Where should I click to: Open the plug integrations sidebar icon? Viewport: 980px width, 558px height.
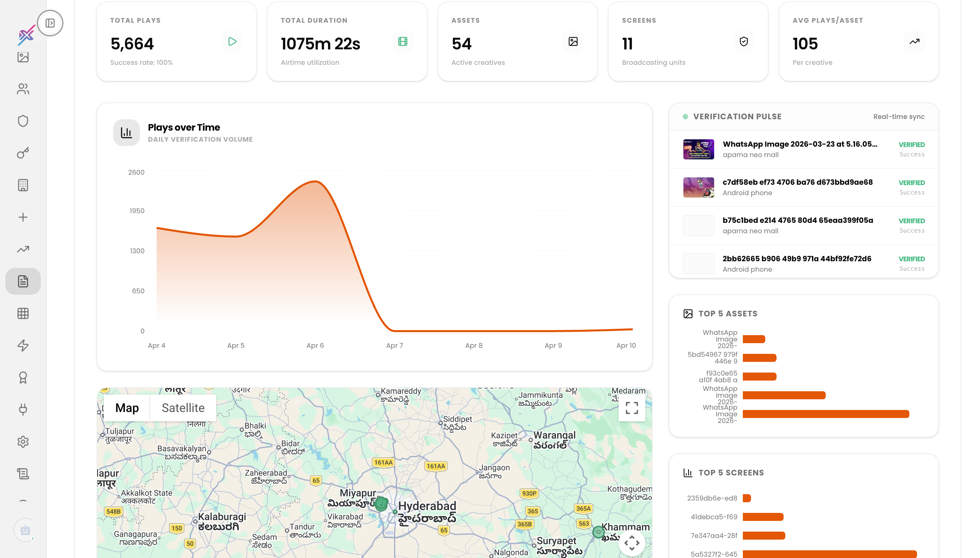tap(23, 410)
